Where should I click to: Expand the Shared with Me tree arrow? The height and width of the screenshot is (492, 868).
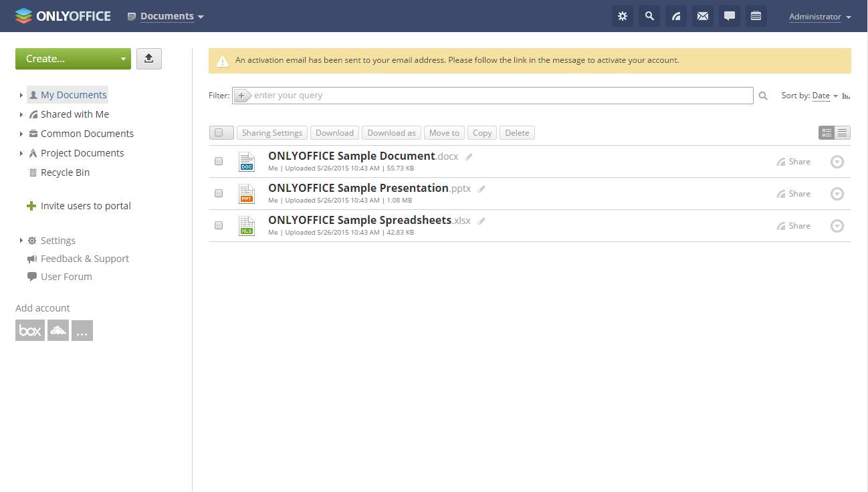[x=21, y=115]
